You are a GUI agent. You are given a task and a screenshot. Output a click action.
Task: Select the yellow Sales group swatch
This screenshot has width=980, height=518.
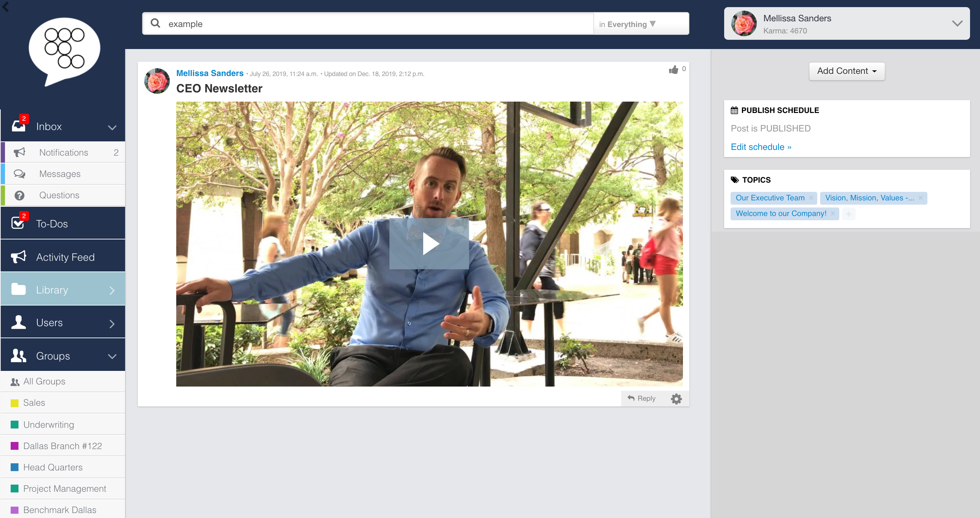[x=15, y=403]
